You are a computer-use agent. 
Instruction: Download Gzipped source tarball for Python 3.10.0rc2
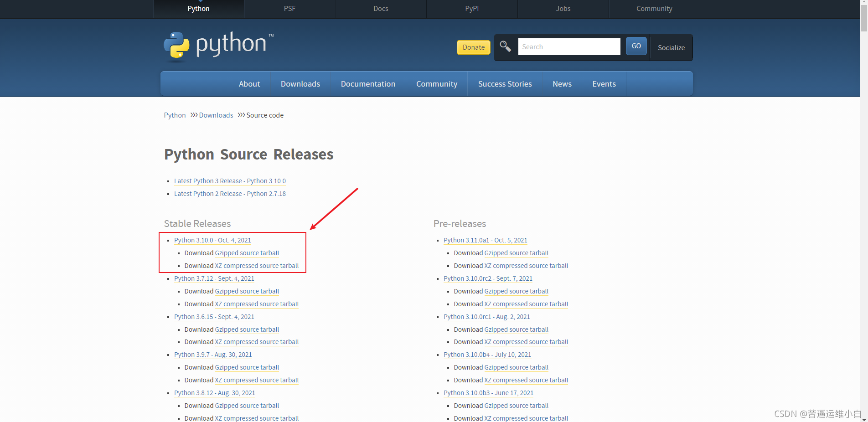(x=516, y=291)
